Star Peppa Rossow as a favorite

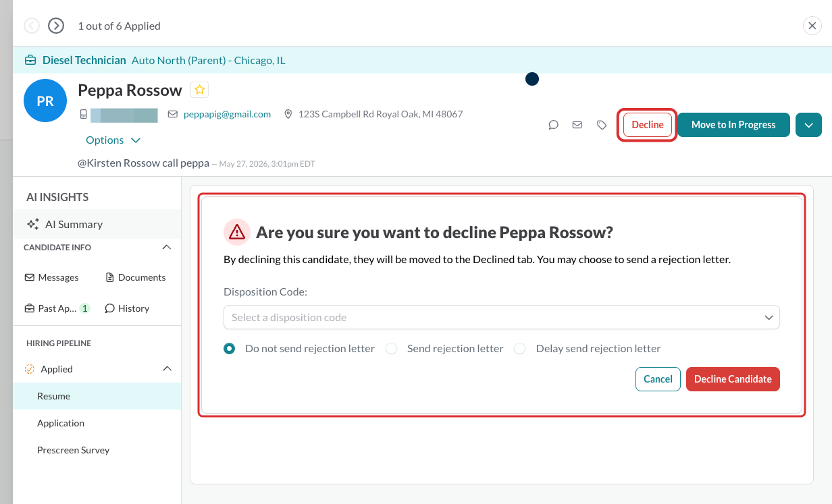click(x=199, y=90)
